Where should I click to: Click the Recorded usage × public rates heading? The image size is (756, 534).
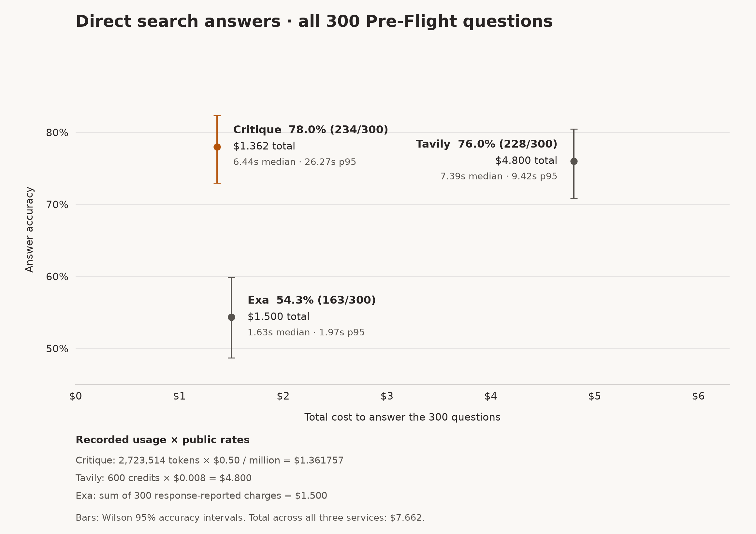[x=163, y=440]
